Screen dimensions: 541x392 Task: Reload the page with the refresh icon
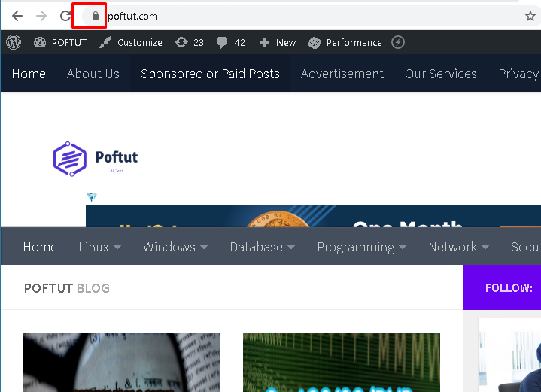pyautogui.click(x=65, y=16)
